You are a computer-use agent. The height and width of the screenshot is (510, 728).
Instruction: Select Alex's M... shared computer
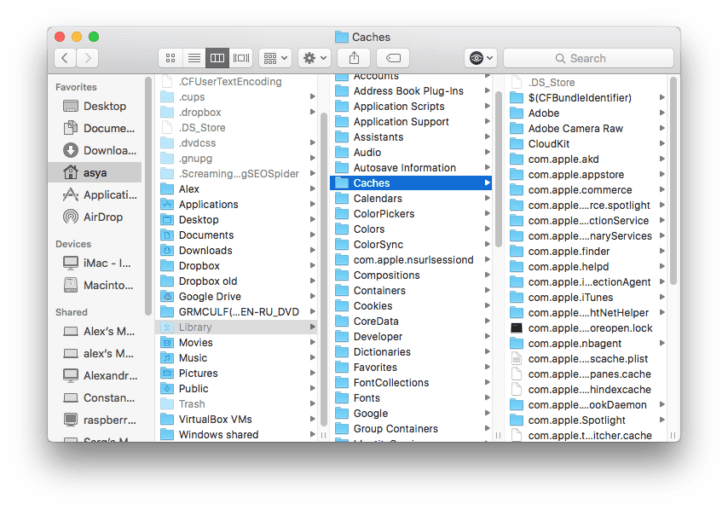point(95,331)
